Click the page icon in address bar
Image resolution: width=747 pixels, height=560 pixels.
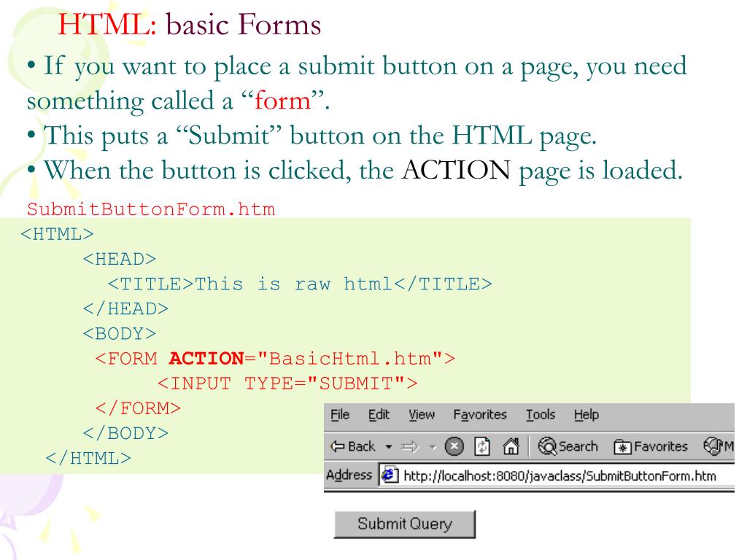tap(390, 475)
